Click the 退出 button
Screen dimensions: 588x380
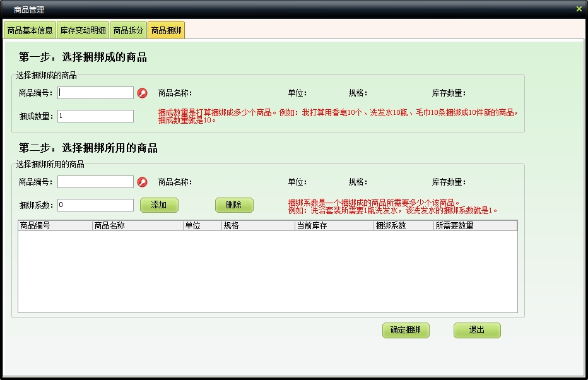(476, 330)
